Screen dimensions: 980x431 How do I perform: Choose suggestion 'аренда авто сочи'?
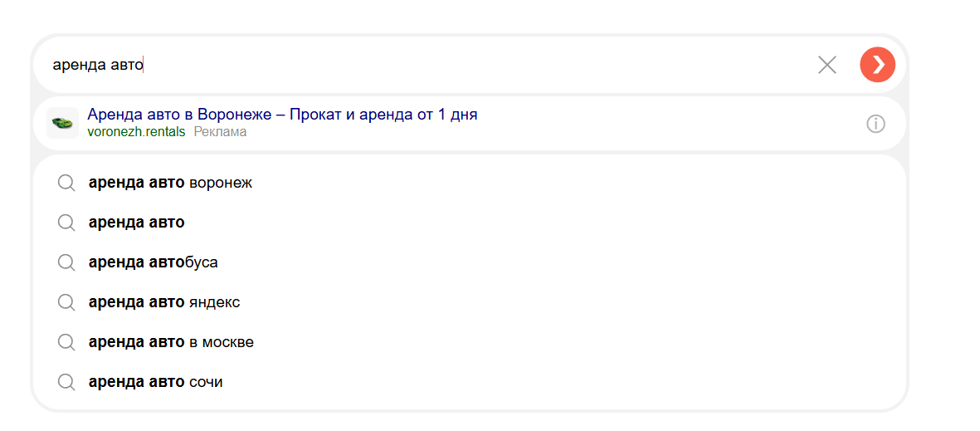[469, 381]
